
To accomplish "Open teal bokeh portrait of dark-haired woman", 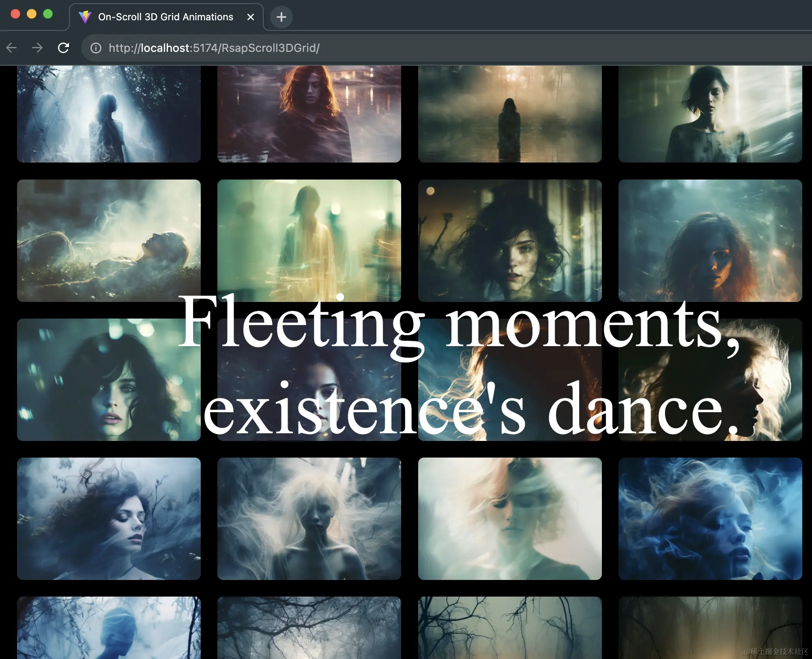I will coord(109,380).
